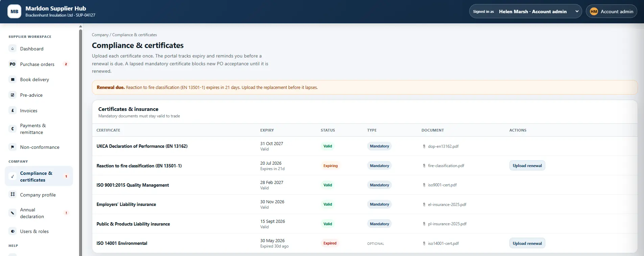
Task: Click the CERTIFICATE column header
Action: pos(108,130)
